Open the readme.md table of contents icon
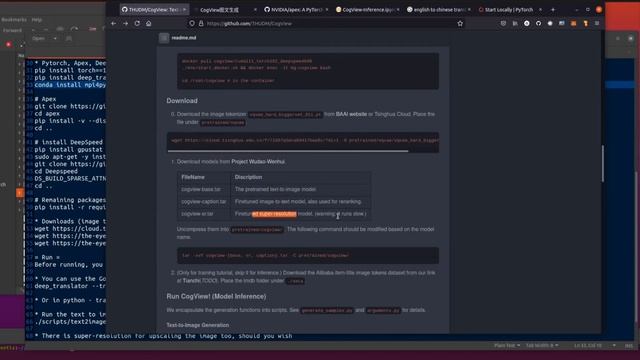This screenshot has width=640, height=360. [164, 38]
